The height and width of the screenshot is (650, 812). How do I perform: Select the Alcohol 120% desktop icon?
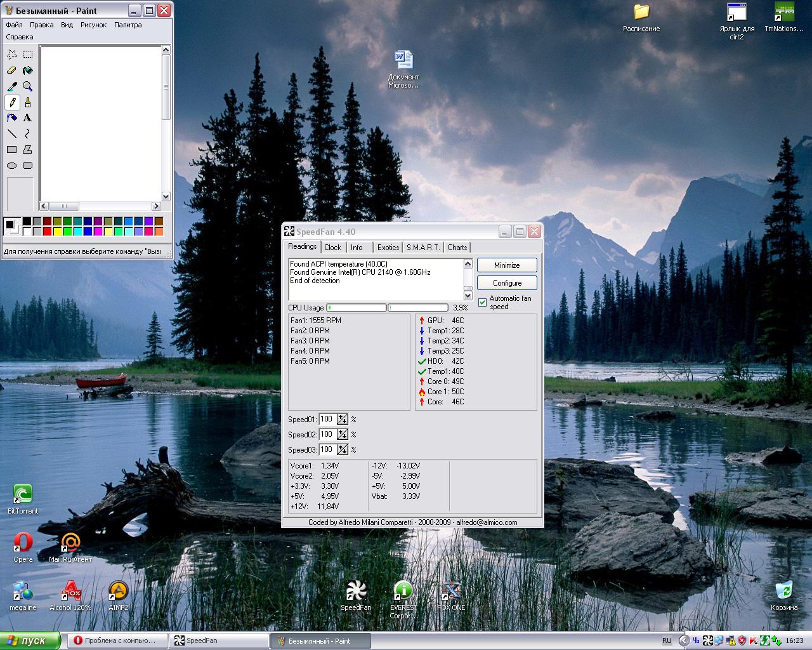pyautogui.click(x=70, y=595)
